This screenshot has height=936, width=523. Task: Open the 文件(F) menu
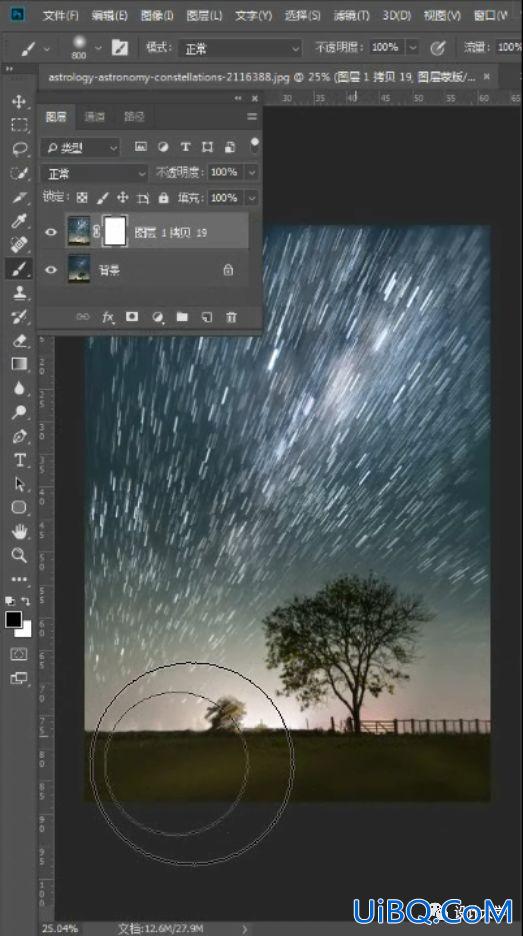tap(61, 15)
